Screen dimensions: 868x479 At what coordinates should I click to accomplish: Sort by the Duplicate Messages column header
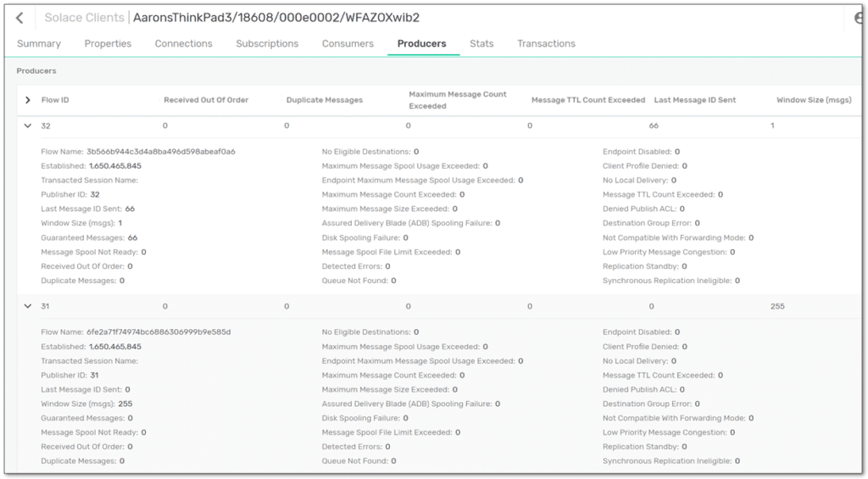(x=325, y=100)
